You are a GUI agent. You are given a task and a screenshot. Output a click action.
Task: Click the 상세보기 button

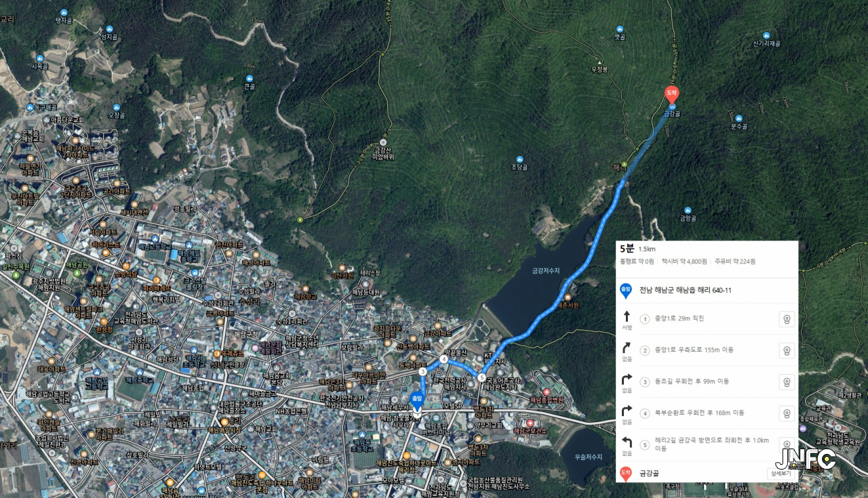[x=780, y=474]
